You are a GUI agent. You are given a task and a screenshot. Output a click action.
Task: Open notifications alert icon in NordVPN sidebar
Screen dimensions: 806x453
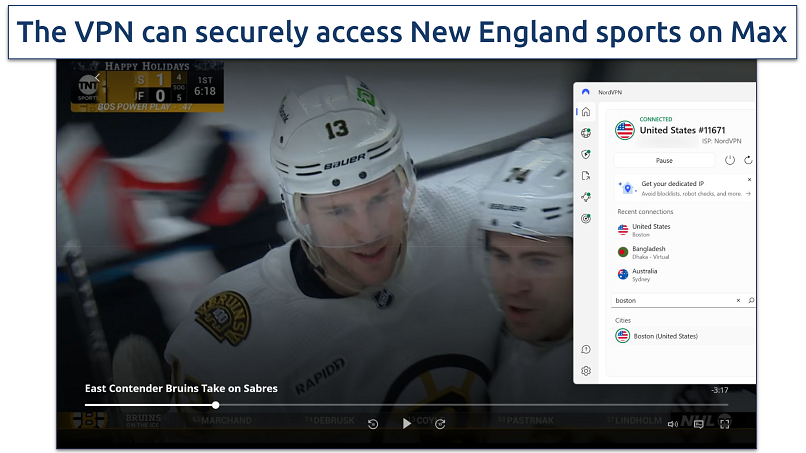tap(585, 350)
